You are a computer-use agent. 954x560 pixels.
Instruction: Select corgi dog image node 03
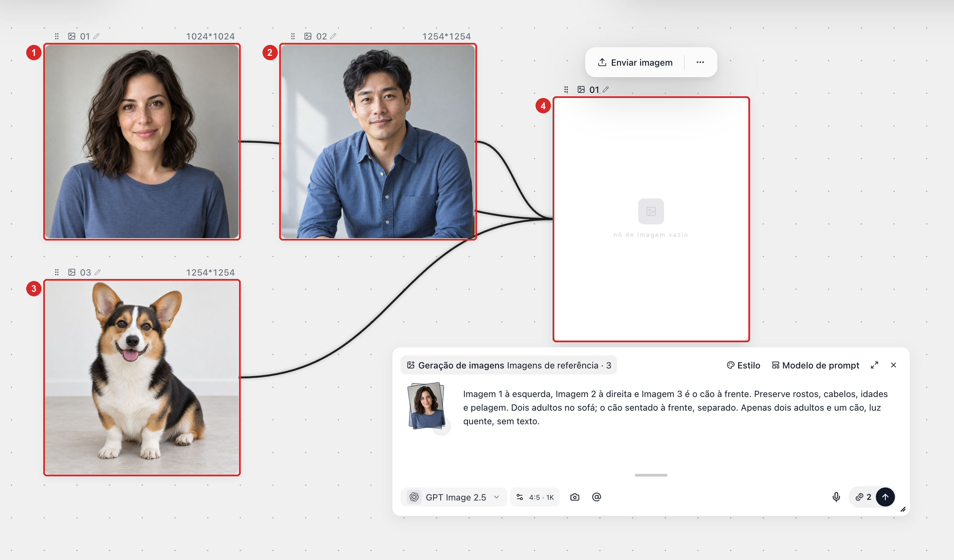(142, 378)
